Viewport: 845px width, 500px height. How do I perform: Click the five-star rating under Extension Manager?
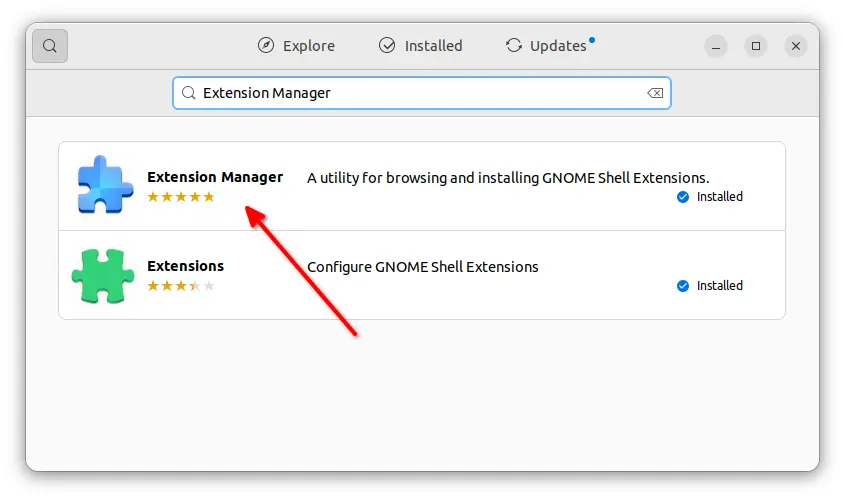[181, 197]
